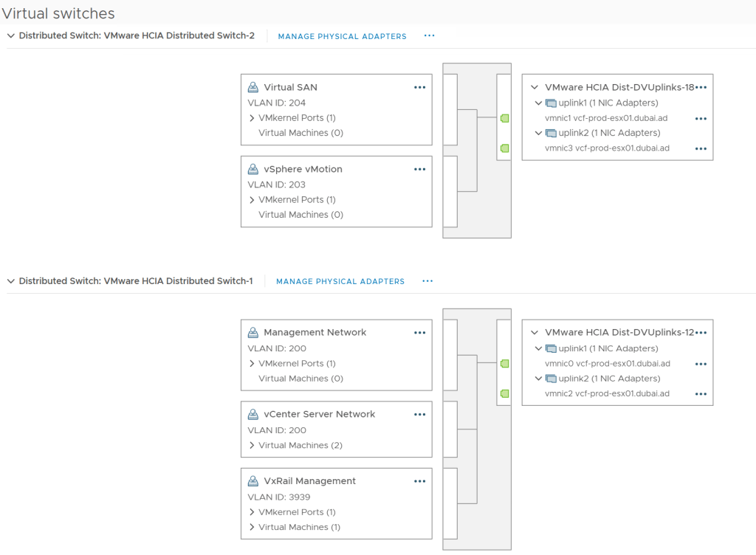Collapse the Distributed Switch-2 section
756x555 pixels.
10,35
